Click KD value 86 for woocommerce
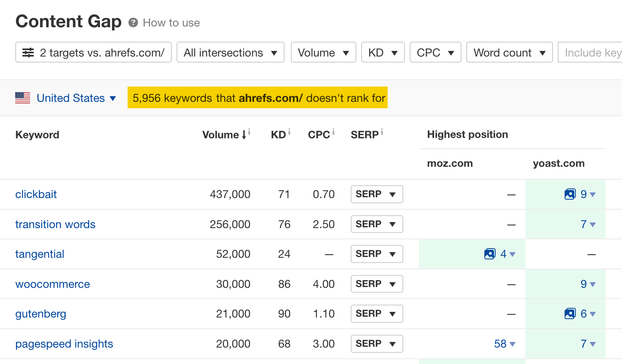This screenshot has height=364, width=622. [284, 284]
